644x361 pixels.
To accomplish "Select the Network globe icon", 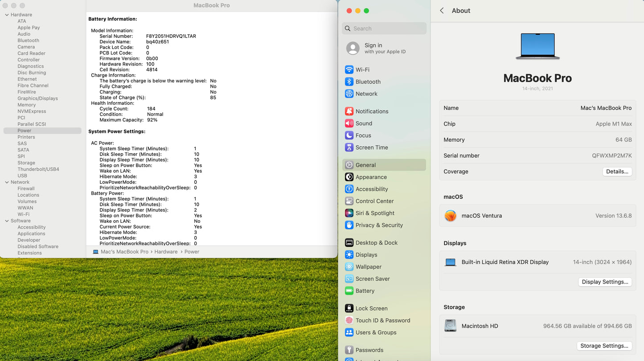I will [x=349, y=94].
